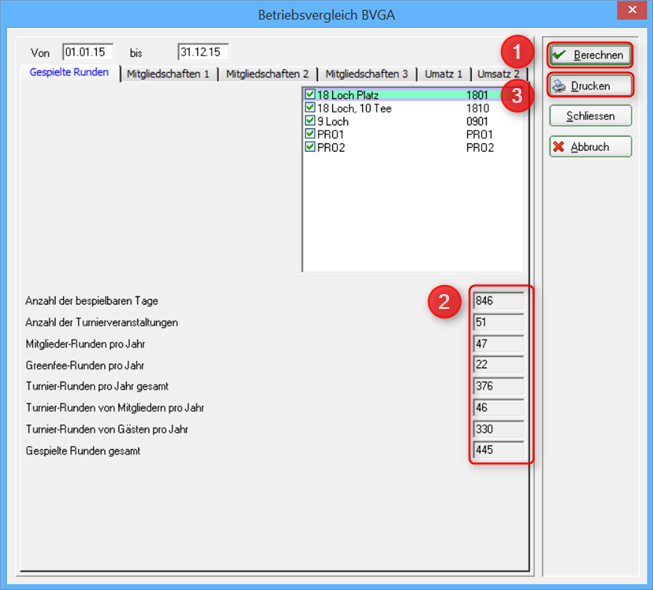Go to the Umatz 1 tab
Screen dimensions: 653x590
(443, 74)
